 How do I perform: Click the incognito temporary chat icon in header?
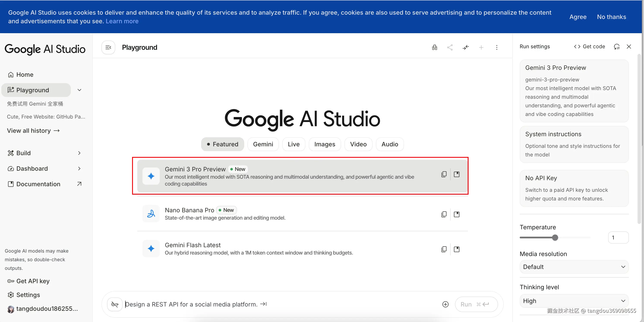[434, 47]
